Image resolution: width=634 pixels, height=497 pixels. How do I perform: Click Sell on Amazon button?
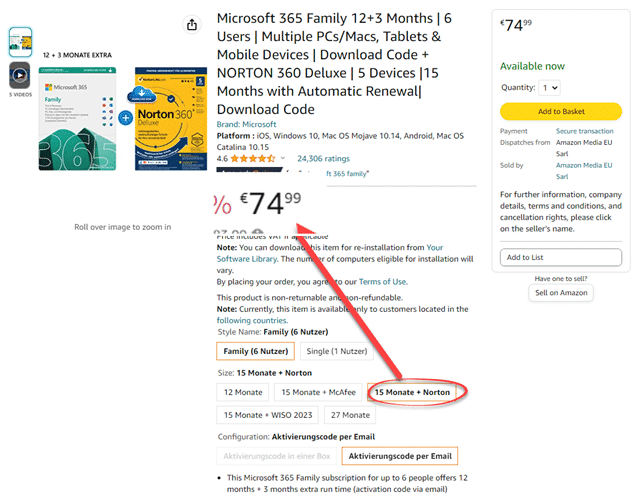[x=560, y=292]
